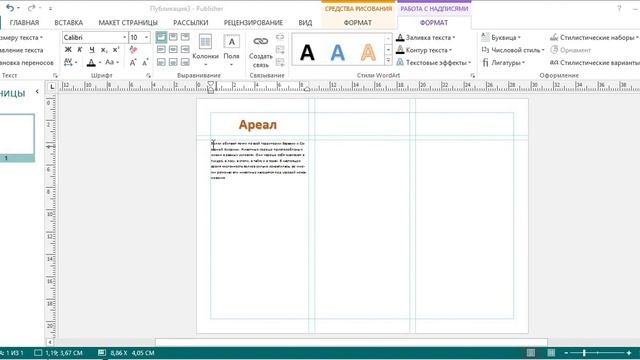Viewport: 640px width, 360px height.
Task: Clear all formatting with eraser icon
Action: coord(133,50)
